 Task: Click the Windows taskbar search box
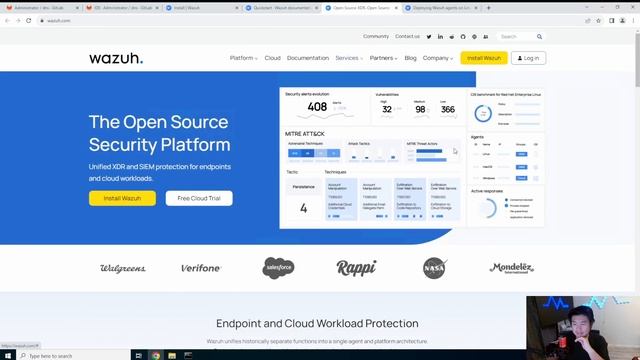click(73, 356)
